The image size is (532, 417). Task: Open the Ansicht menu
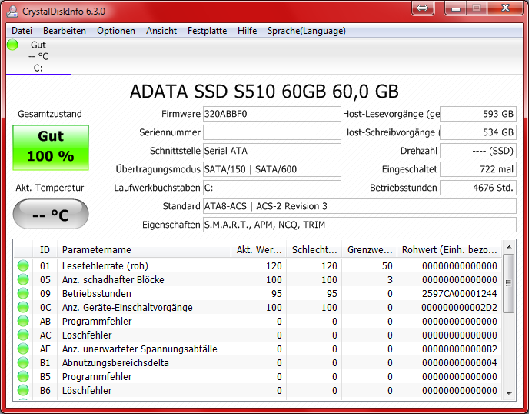(161, 31)
